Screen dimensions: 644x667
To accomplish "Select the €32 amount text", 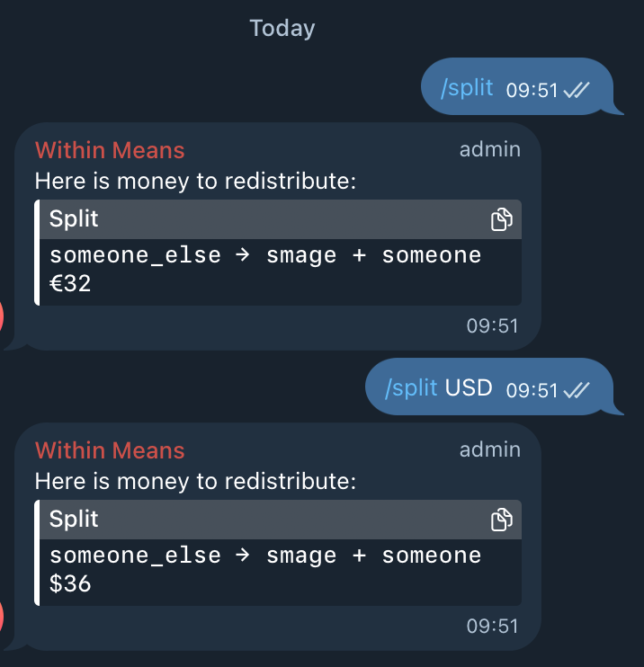I will coord(70,283).
